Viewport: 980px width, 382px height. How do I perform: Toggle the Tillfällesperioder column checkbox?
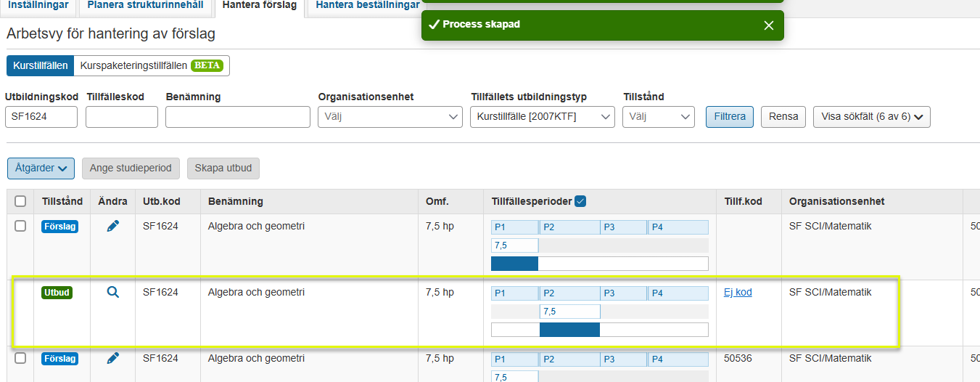(x=580, y=201)
